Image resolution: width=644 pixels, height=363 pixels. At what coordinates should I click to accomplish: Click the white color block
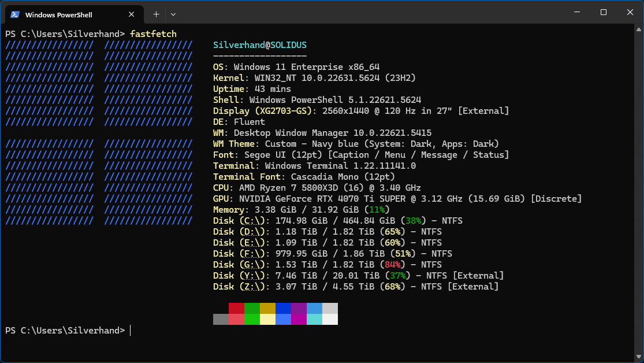pos(330,320)
